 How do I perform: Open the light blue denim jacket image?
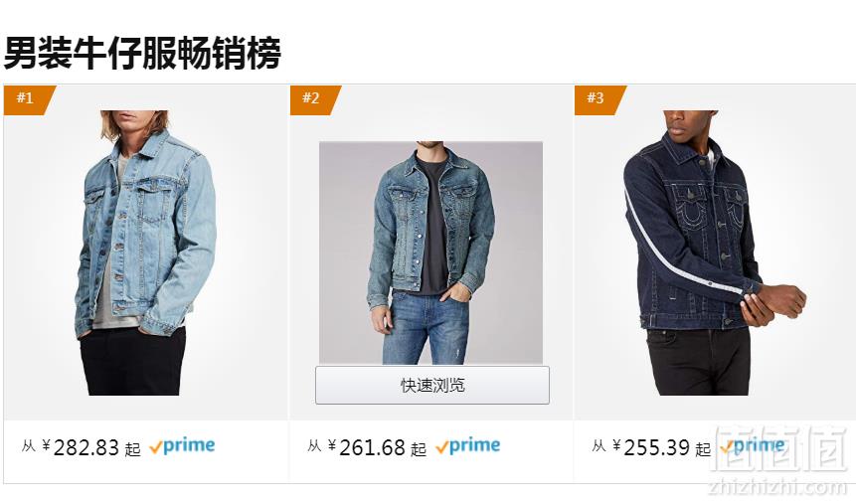(146, 252)
